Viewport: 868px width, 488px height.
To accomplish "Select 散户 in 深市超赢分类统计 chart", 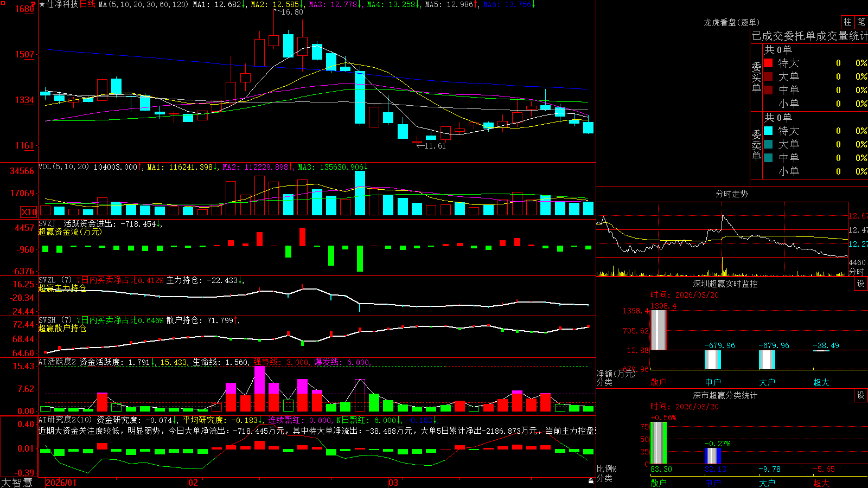I will click(659, 483).
